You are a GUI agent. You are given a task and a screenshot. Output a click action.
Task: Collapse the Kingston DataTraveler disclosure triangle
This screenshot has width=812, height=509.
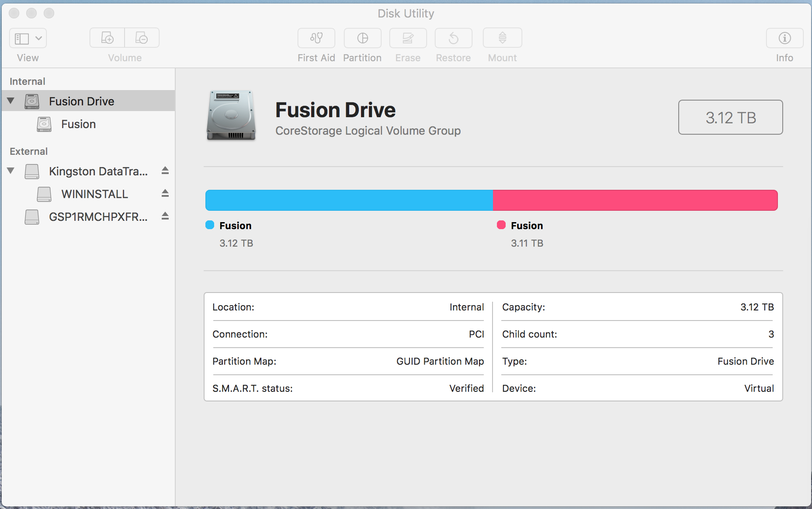[x=11, y=171]
